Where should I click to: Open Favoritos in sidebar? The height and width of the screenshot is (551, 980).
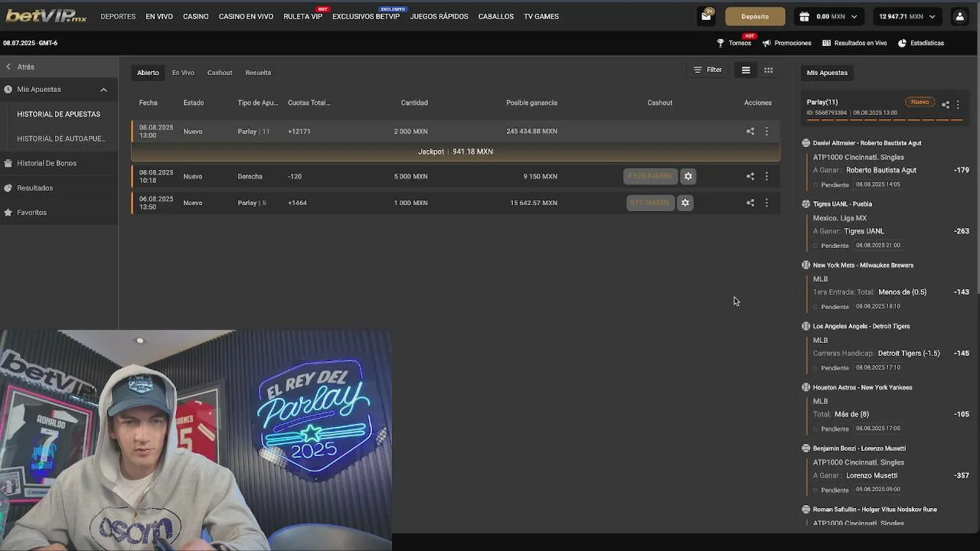tap(32, 212)
